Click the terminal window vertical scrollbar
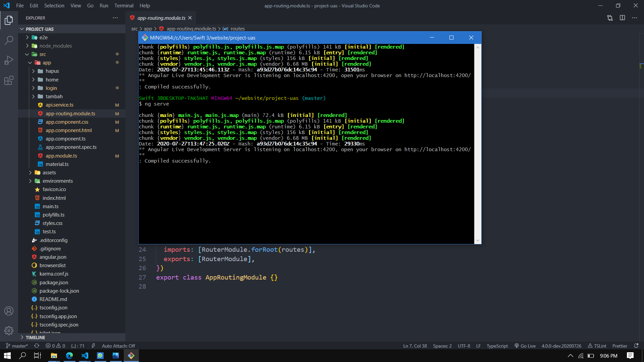Viewport: 644px width, 362px height. 478,144
